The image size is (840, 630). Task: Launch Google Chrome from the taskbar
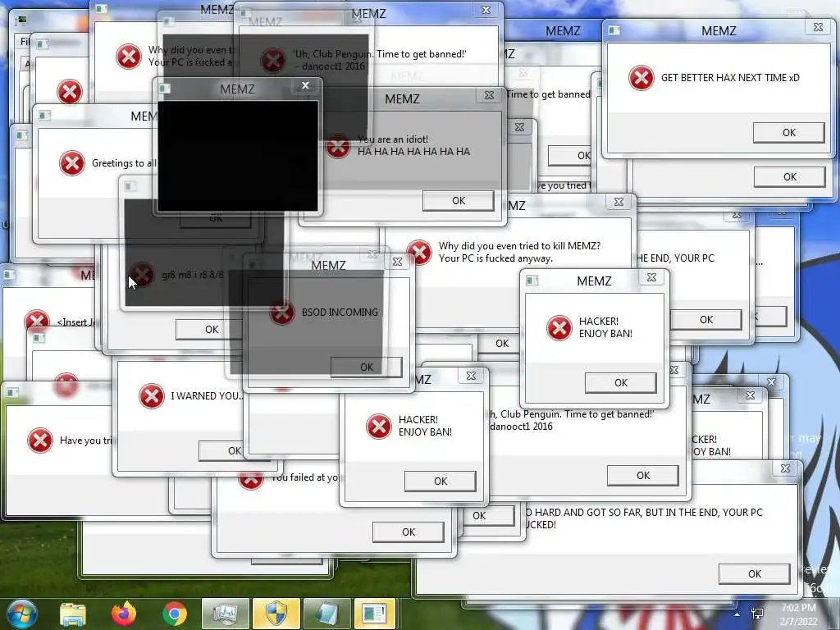pyautogui.click(x=174, y=614)
